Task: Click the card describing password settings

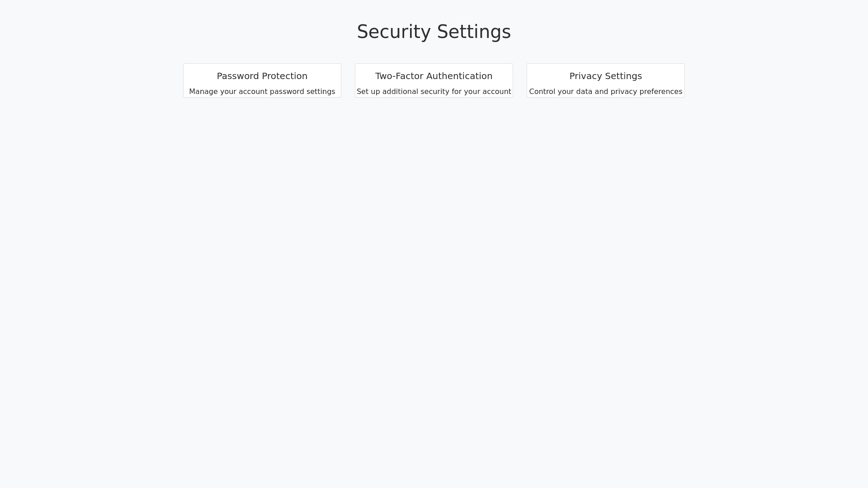Action: click(x=262, y=80)
